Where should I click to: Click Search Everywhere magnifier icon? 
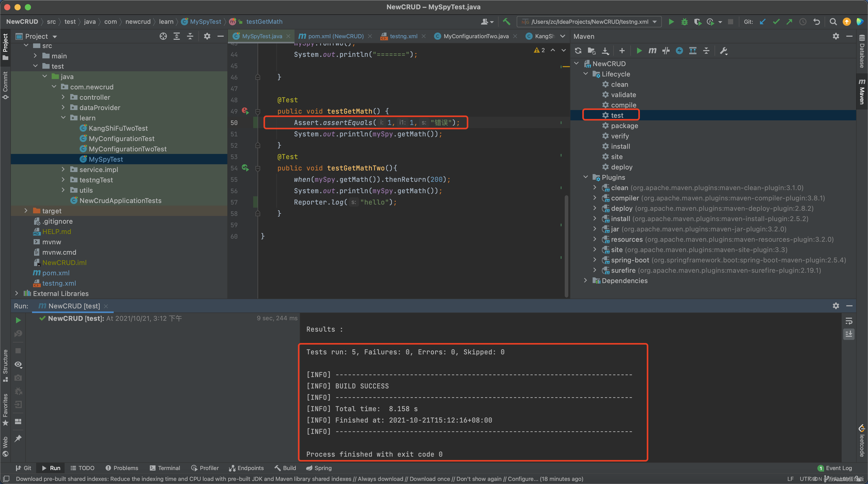pos(833,21)
